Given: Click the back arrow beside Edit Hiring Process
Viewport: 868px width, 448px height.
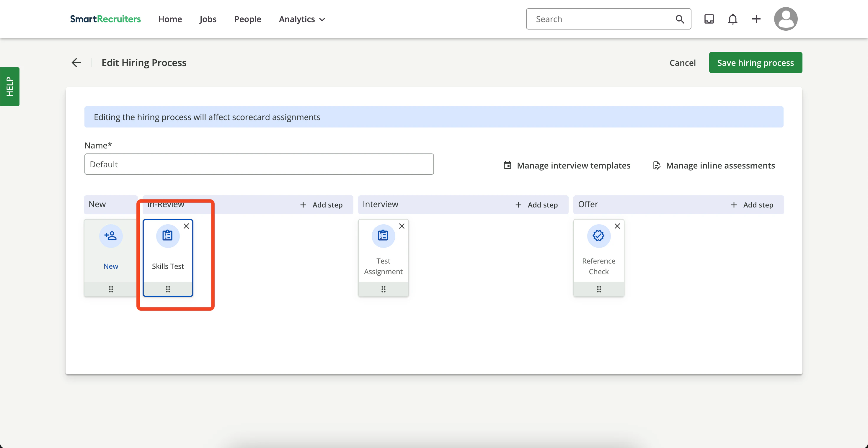Looking at the screenshot, I should point(76,63).
